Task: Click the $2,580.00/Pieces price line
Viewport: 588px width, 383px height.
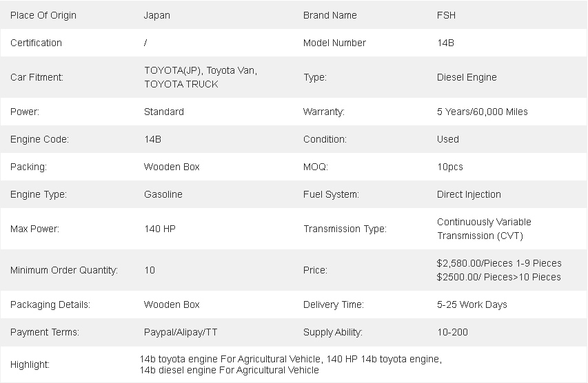Action: point(499,263)
